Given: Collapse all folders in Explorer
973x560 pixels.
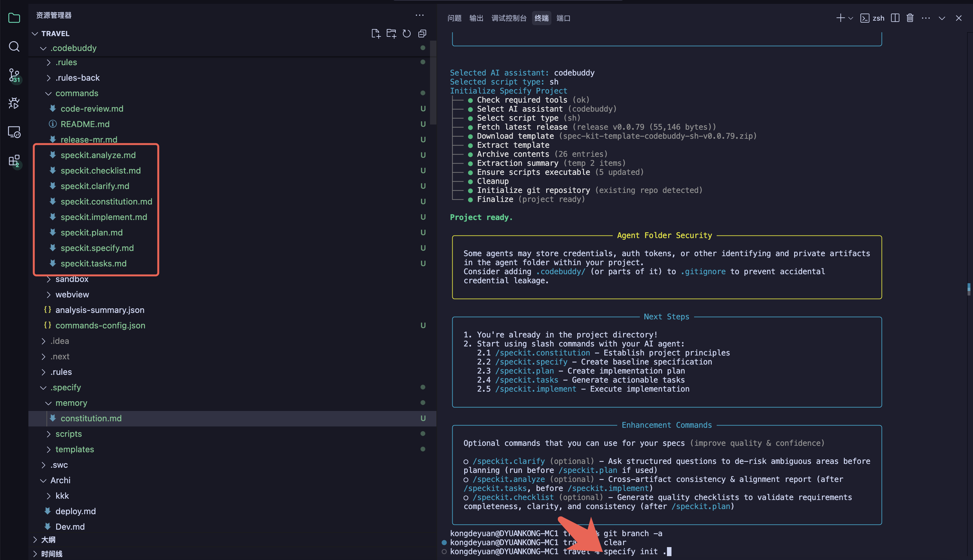Looking at the screenshot, I should pos(422,34).
